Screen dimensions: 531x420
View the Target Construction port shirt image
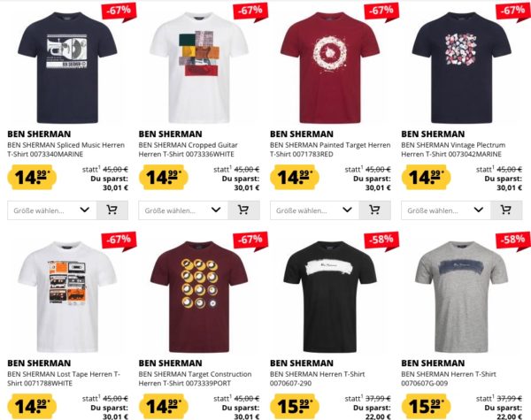[199, 296]
